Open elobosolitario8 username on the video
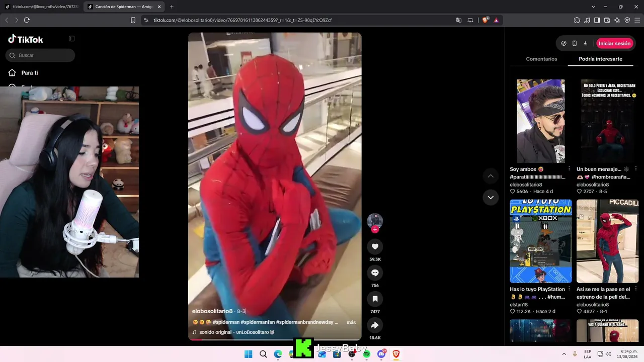 212,311
